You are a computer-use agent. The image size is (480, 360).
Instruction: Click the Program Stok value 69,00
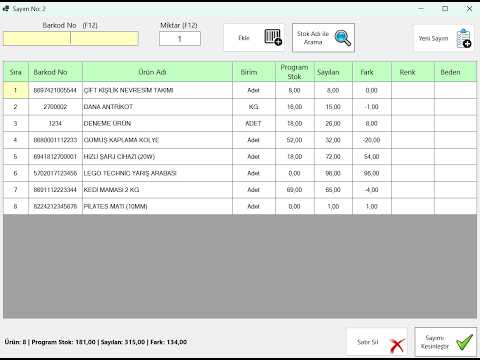295,190
